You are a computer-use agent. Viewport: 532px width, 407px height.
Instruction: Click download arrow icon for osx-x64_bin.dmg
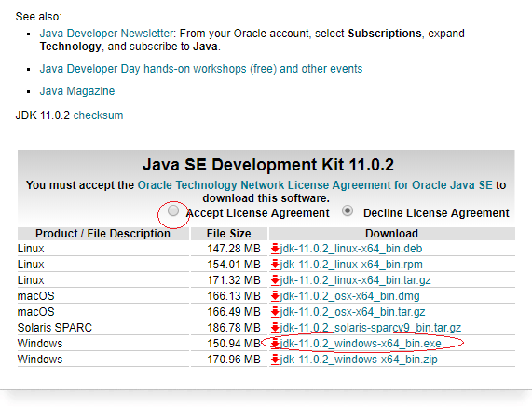click(x=275, y=296)
